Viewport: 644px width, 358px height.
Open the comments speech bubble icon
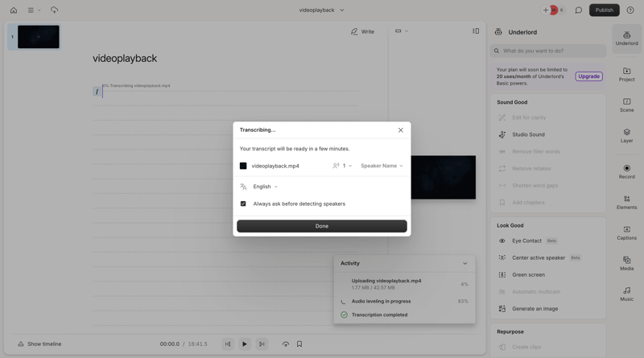[x=578, y=10]
